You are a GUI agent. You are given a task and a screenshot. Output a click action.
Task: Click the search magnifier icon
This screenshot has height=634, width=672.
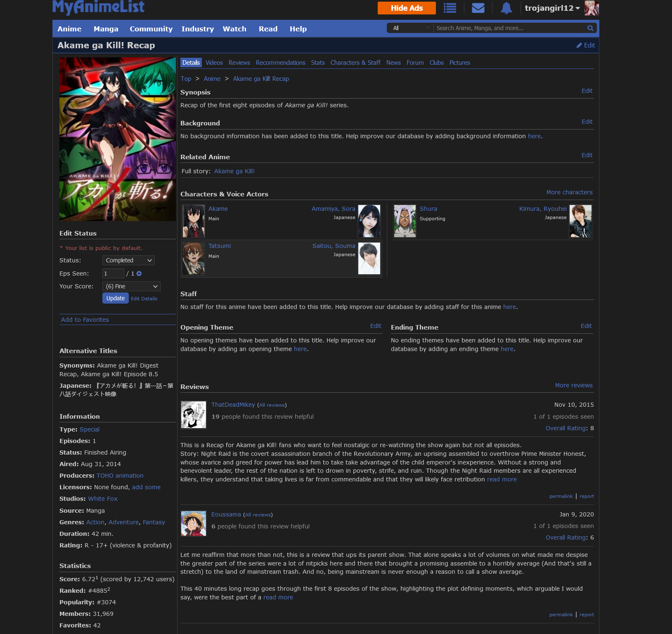coord(590,28)
